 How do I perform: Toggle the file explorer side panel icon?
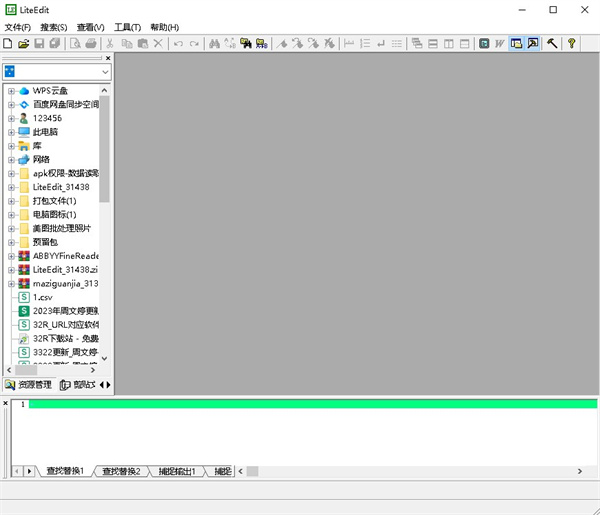coord(516,44)
